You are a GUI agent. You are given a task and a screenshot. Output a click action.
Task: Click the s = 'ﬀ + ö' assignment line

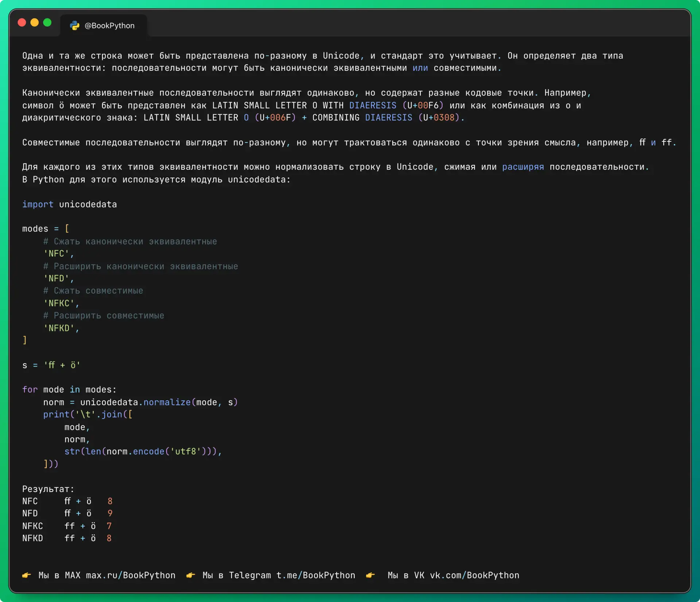pos(51,365)
